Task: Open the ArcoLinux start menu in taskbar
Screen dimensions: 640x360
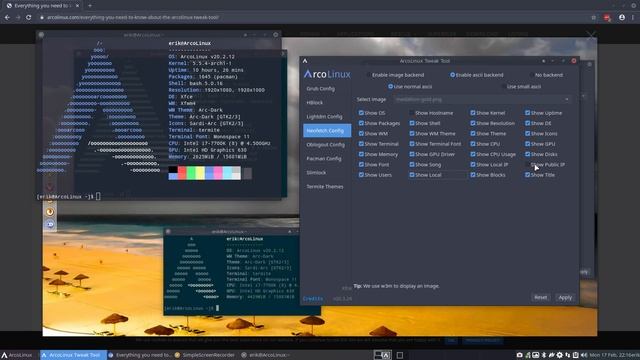Action: click(x=17, y=355)
